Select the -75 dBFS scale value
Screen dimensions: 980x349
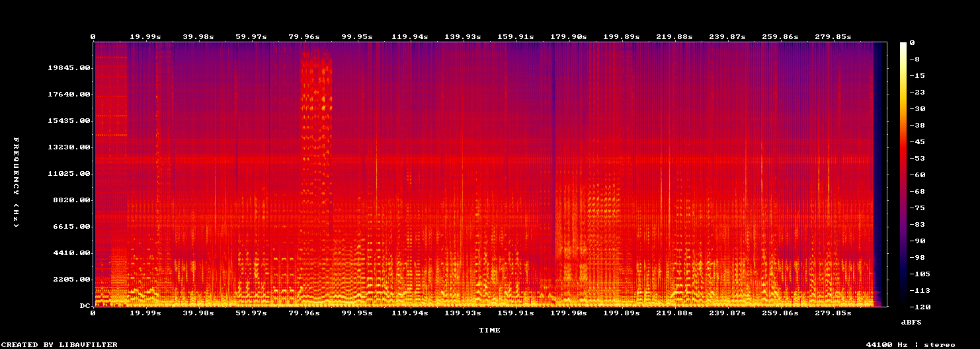[x=917, y=208]
